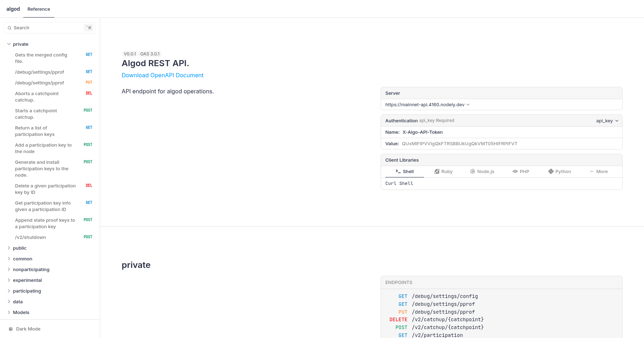Click Download OpenAPI Document link
Screen dimensions: 644x338
pyautogui.click(x=162, y=75)
